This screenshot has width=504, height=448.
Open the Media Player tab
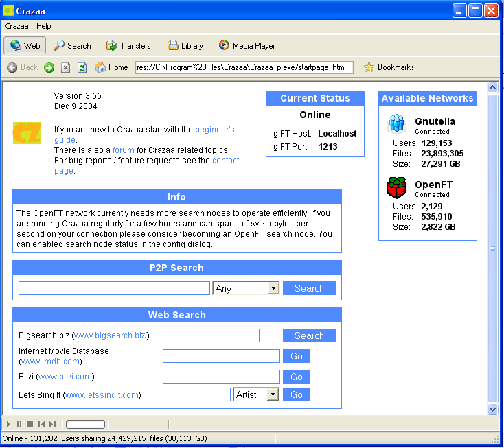[247, 45]
